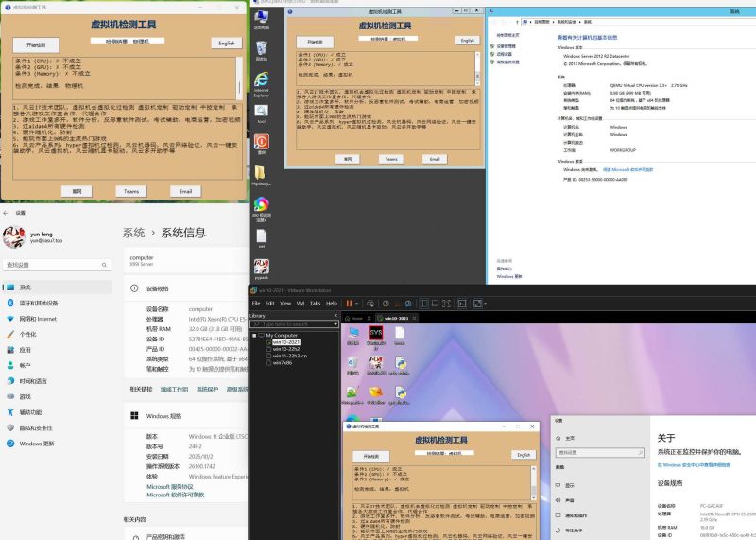Open Windows 更新 in the Settings sidebar
Viewport: 756px width, 540px height.
pyautogui.click(x=57, y=444)
